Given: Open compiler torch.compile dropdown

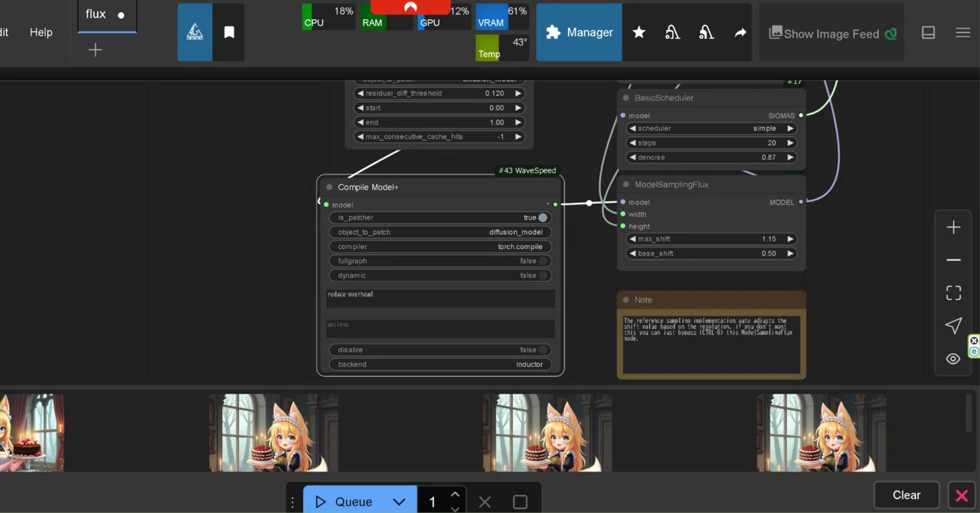Looking at the screenshot, I should pyautogui.click(x=440, y=247).
